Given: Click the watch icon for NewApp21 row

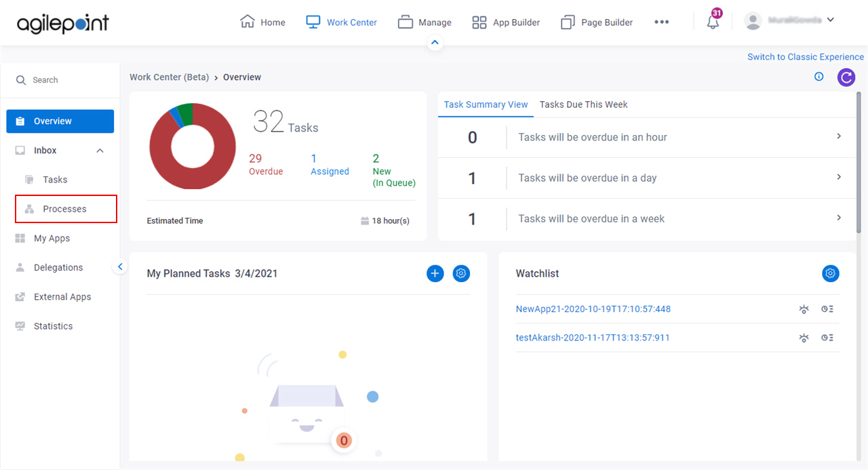Looking at the screenshot, I should pyautogui.click(x=804, y=309).
